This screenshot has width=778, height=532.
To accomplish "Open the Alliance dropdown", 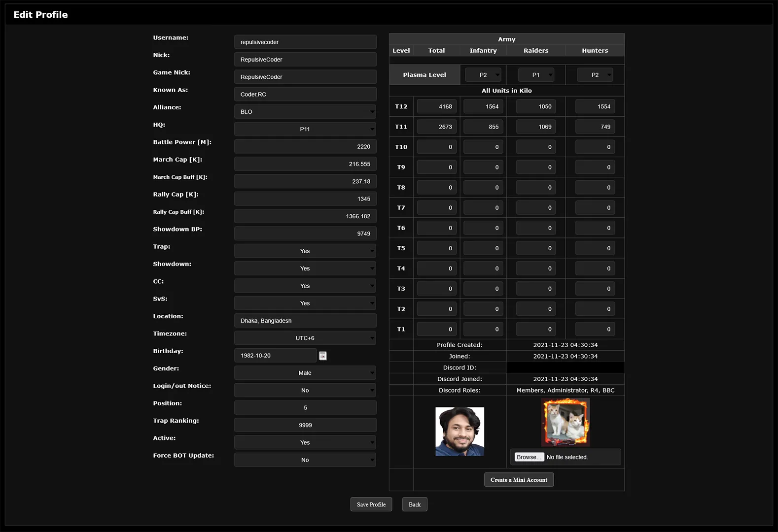I will coord(305,112).
